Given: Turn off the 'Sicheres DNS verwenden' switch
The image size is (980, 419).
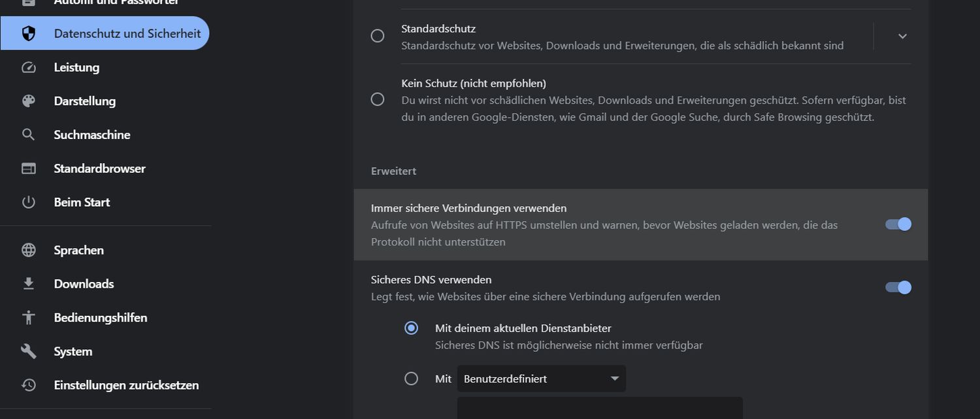Looking at the screenshot, I should (x=898, y=288).
